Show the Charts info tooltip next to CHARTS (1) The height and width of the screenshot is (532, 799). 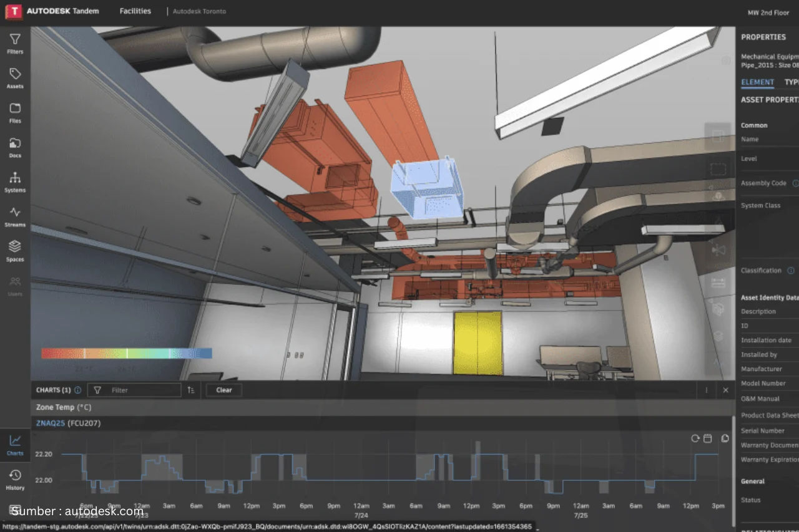click(x=77, y=390)
